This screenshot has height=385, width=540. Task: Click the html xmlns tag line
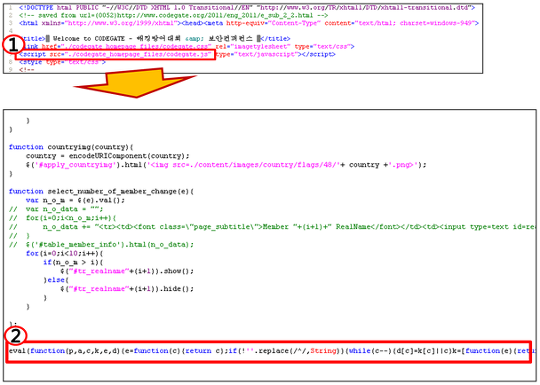[x=249, y=23]
